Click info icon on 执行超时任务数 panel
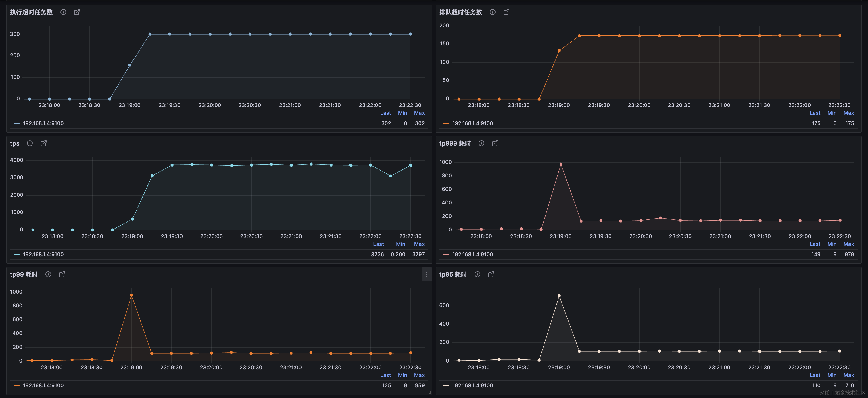This screenshot has width=868, height=398. tap(63, 12)
